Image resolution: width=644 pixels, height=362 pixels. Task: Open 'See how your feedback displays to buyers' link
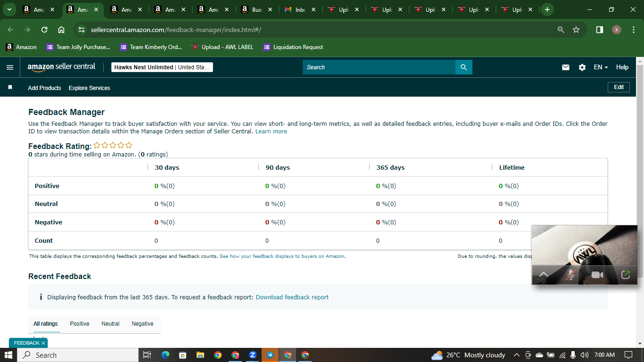click(282, 256)
